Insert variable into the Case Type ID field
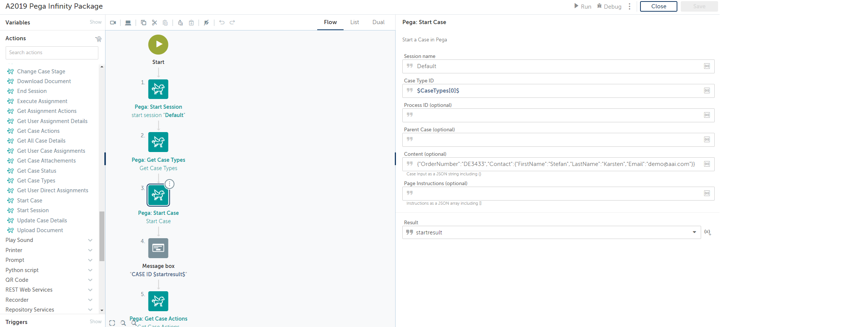868x327 pixels. pyautogui.click(x=707, y=91)
